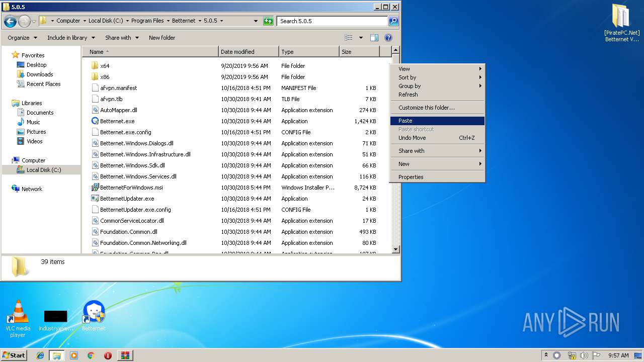Open recent pages dropdown arrow
The height and width of the screenshot is (362, 644).
click(x=34, y=21)
